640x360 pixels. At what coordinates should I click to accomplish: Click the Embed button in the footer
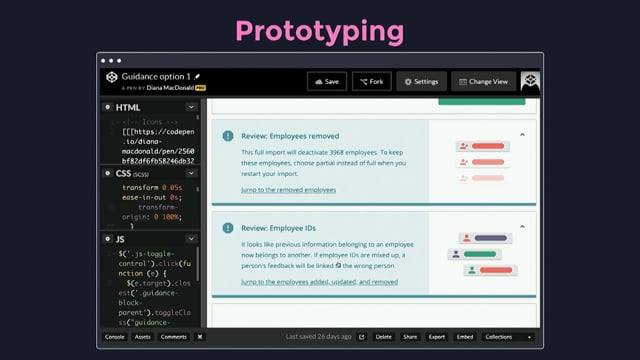click(465, 337)
